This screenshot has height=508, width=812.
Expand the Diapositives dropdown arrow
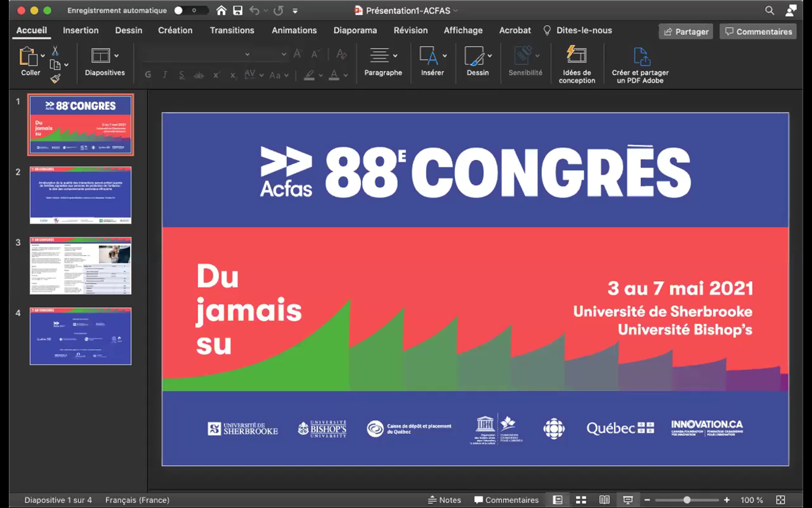coord(116,56)
